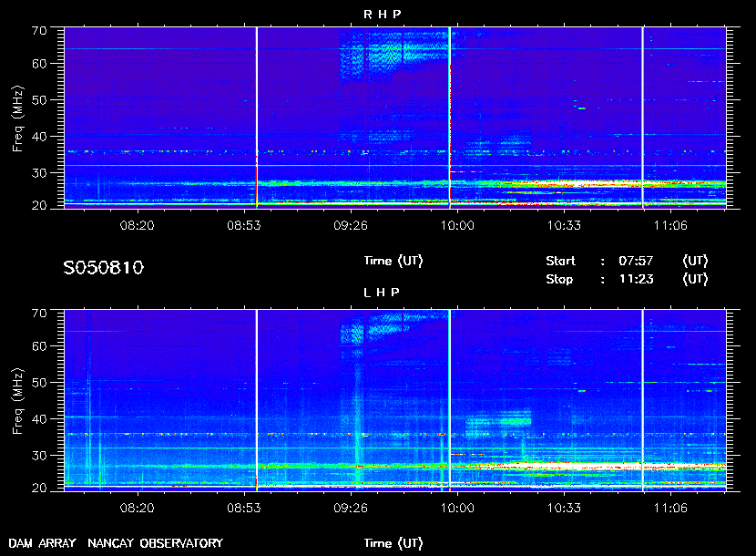
Task: Click the 'DAM ARRAY NANCAY OBSERVATORY' caption
Action: 116,543
